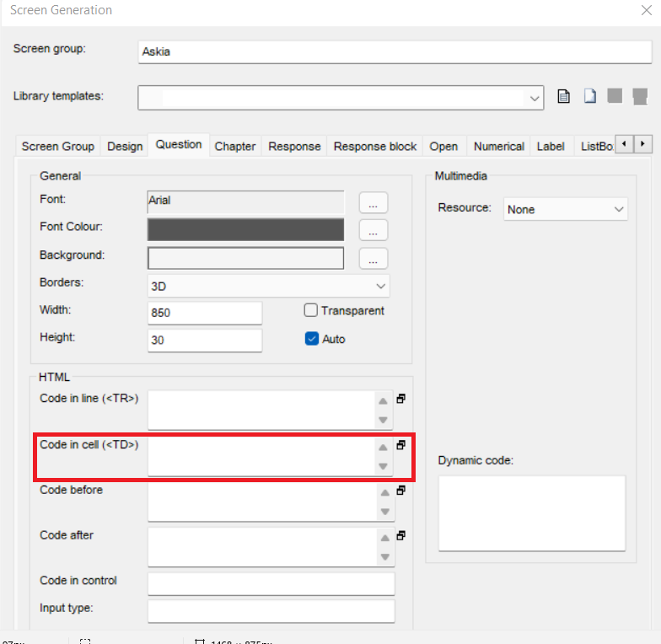This screenshot has height=644, width=661.
Task: Close the Screen Generation dialog
Action: 646,10
